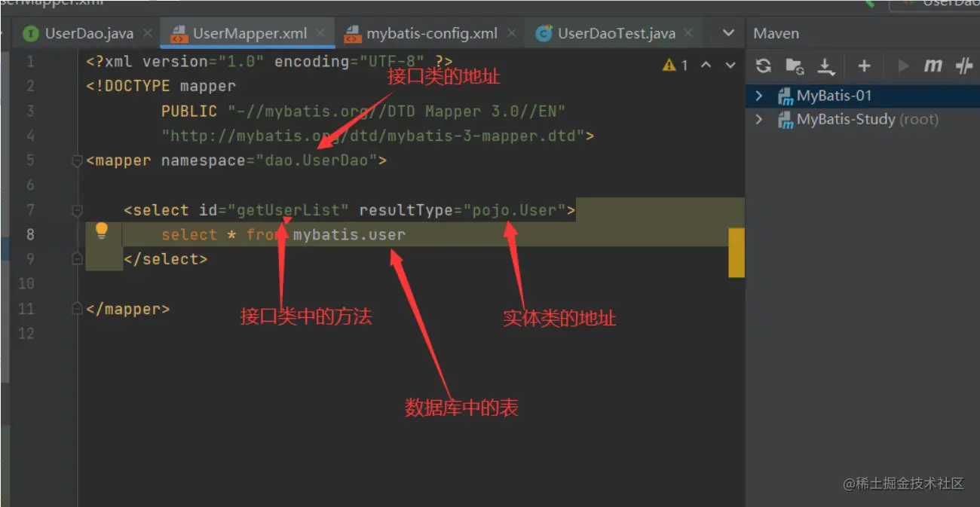
Task: Fold the mapper tag on line 5
Action: tap(77, 160)
